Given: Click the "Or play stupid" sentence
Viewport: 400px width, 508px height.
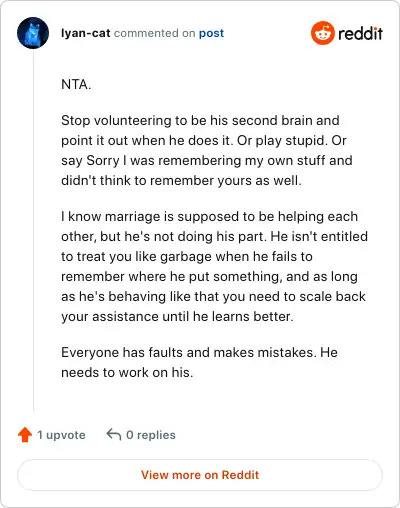Looking at the screenshot, I should click(x=282, y=140).
